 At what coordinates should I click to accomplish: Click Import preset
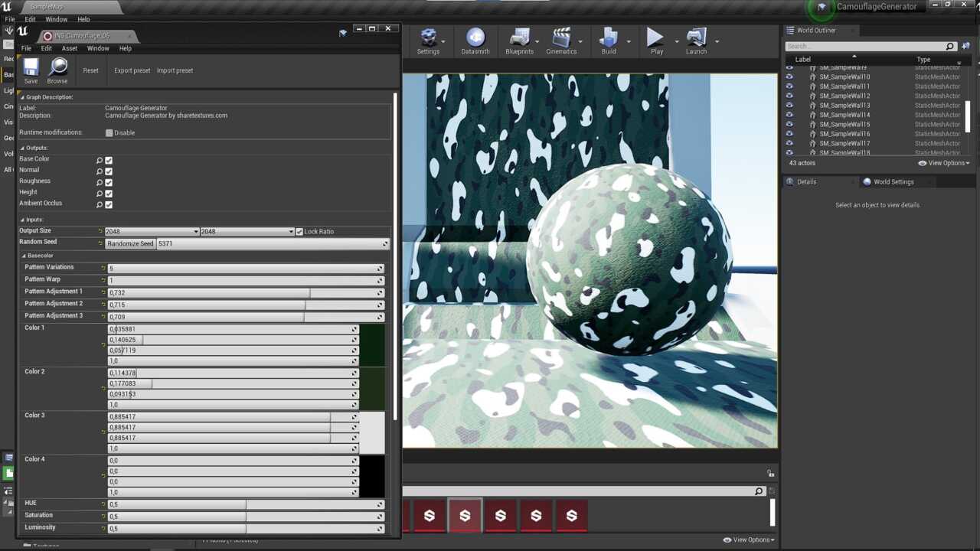(x=175, y=70)
